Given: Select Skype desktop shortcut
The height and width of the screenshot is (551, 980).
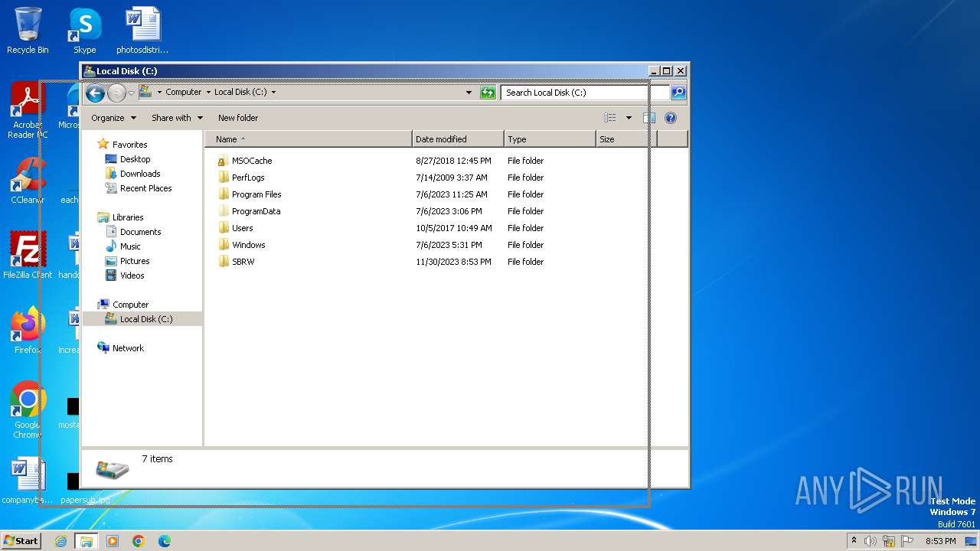Looking at the screenshot, I should tap(85, 31).
